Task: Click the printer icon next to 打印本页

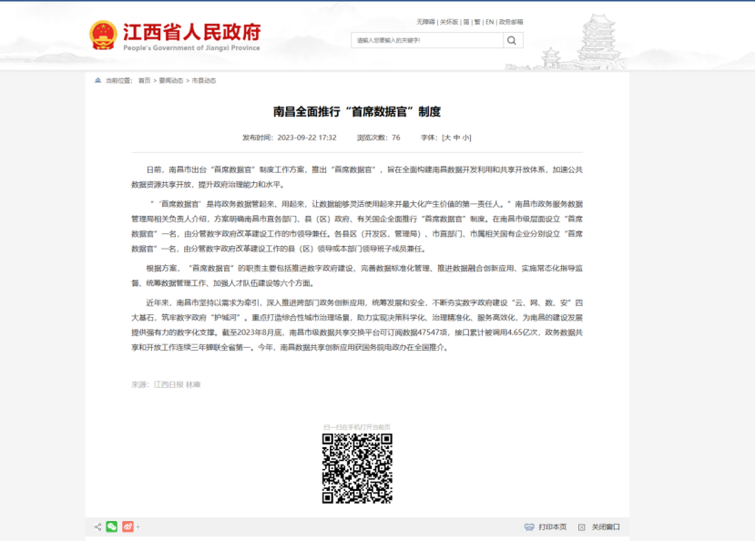Action: click(x=529, y=527)
